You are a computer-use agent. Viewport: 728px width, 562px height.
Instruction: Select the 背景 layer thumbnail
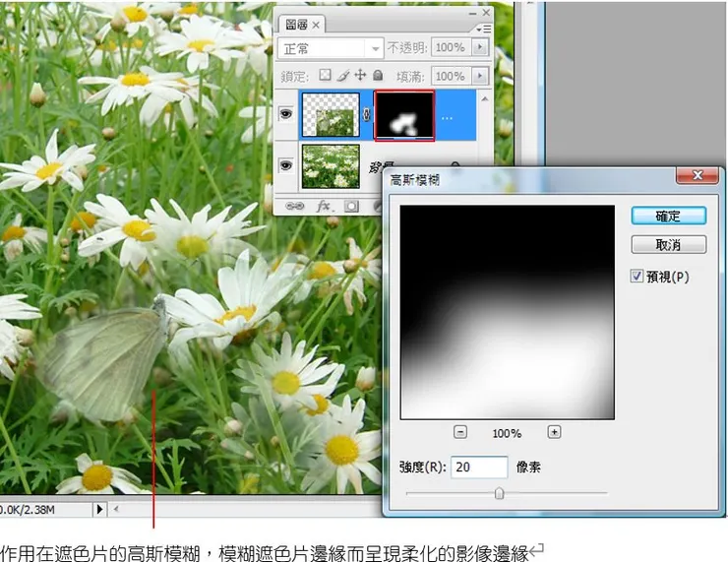click(x=331, y=166)
